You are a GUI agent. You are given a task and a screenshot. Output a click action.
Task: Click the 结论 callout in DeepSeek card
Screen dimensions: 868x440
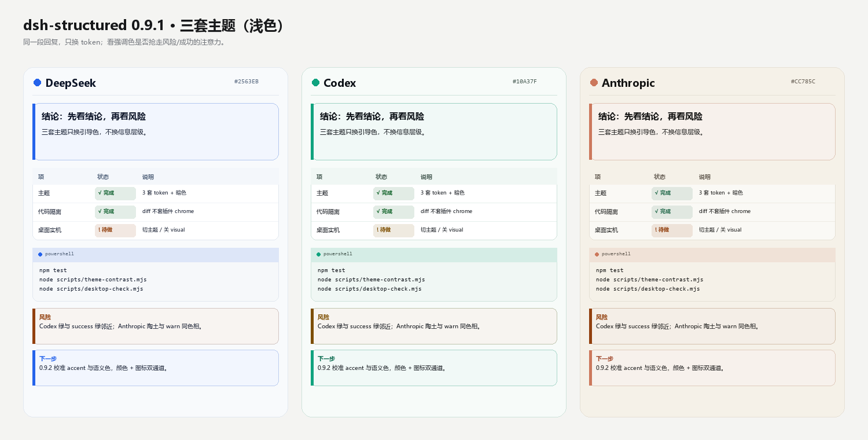tap(156, 131)
